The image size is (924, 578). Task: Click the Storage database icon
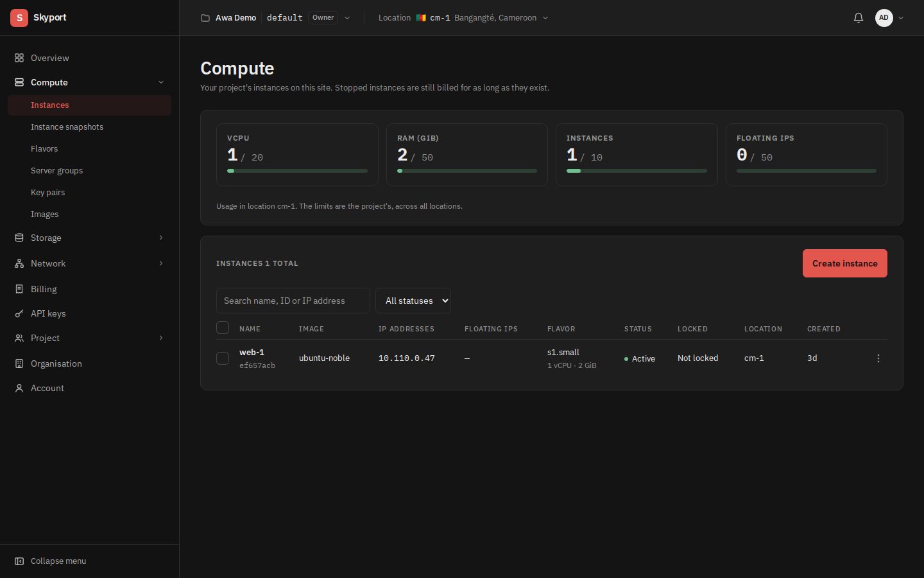click(x=19, y=238)
